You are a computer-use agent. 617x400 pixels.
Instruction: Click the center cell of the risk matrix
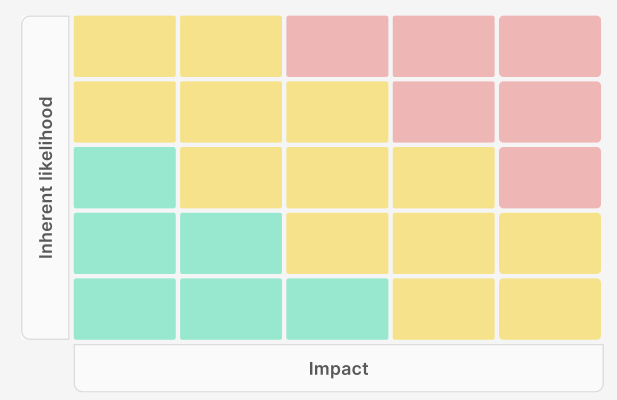(337, 178)
